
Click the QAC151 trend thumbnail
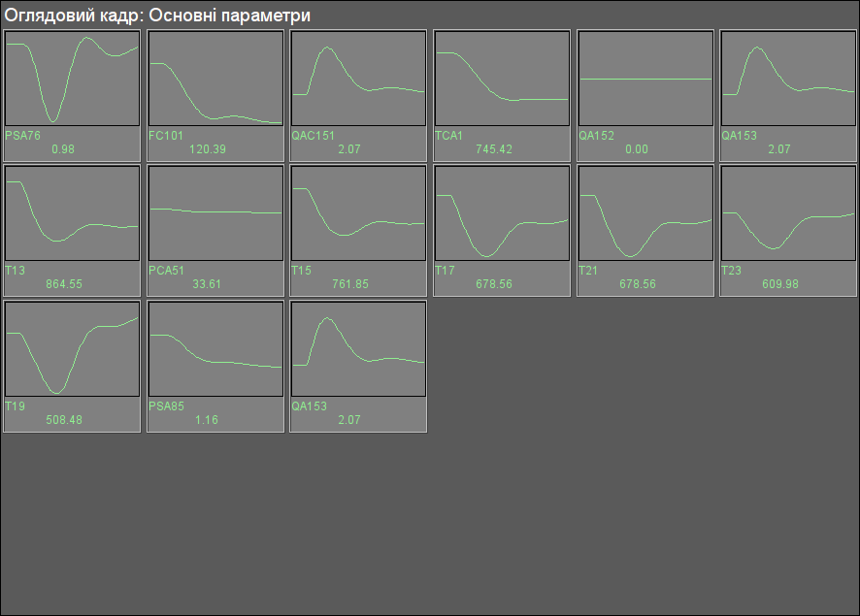coord(358,79)
